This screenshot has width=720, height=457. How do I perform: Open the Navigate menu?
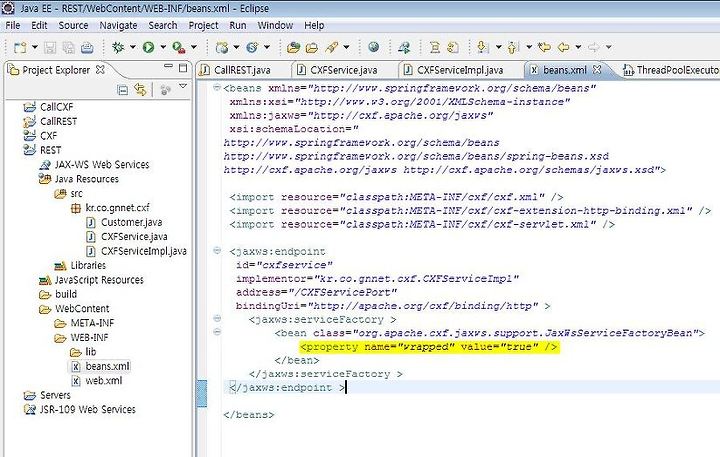click(118, 25)
